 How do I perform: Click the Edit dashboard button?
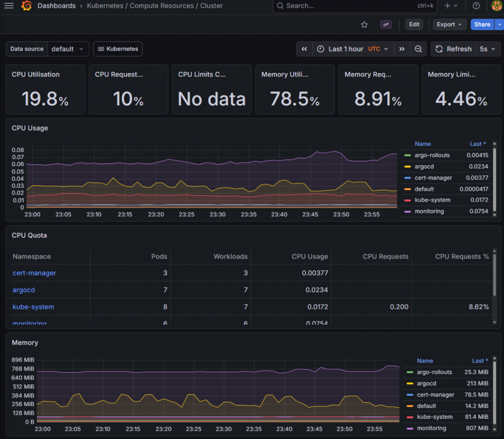point(414,25)
